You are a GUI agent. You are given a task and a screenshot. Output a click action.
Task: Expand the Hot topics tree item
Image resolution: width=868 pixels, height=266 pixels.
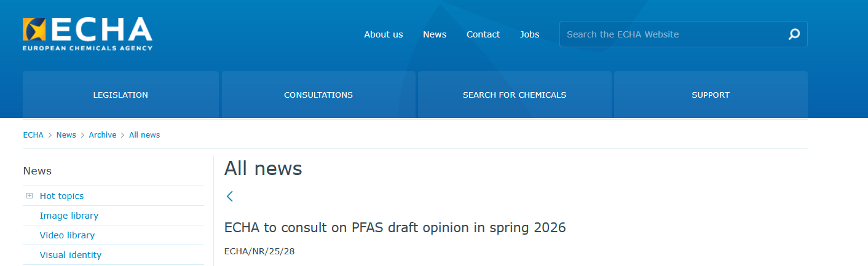[x=30, y=196]
